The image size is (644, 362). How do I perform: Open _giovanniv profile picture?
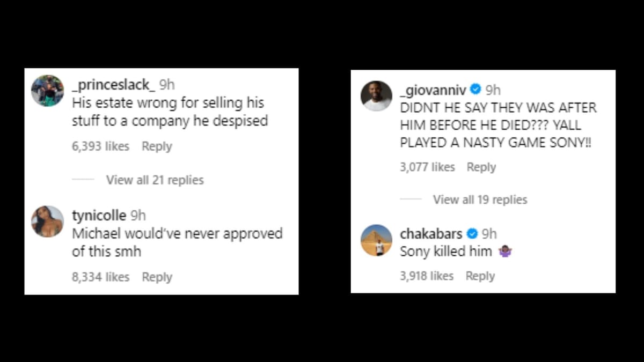click(x=376, y=96)
